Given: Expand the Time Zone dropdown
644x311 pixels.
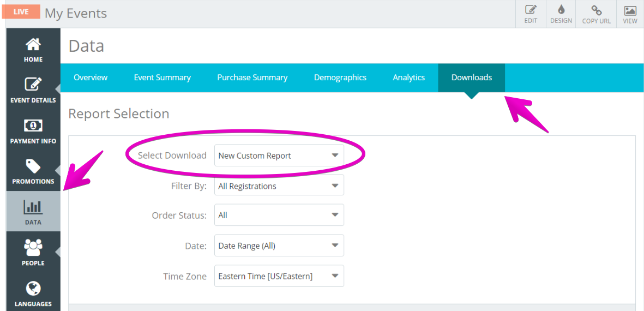Looking at the screenshot, I should click(279, 276).
